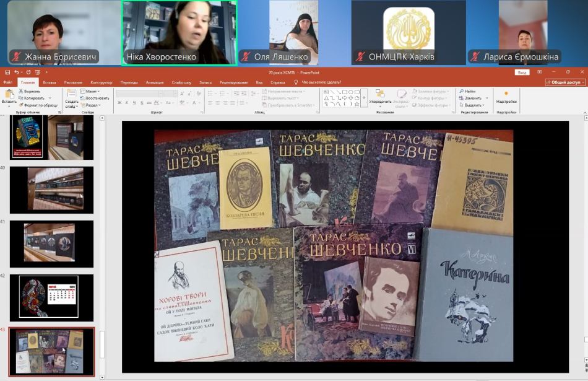The width and height of the screenshot is (588, 381).
Task: Click the Save icon in quick access toolbar
Action: (x=7, y=72)
